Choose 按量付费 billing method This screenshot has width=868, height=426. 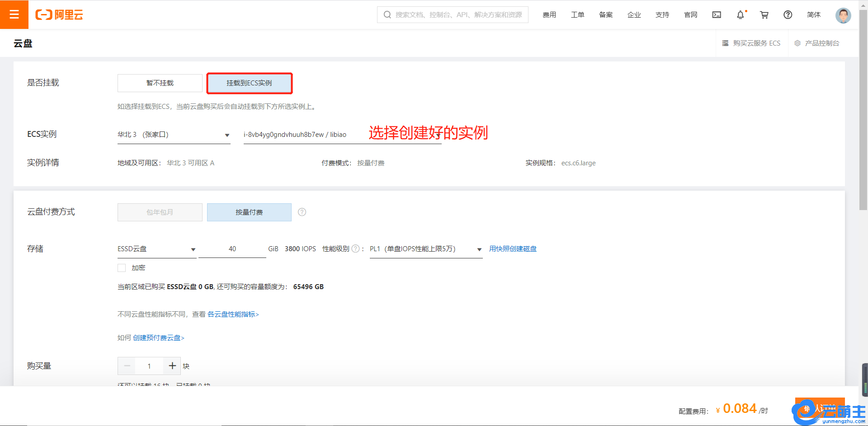249,212
